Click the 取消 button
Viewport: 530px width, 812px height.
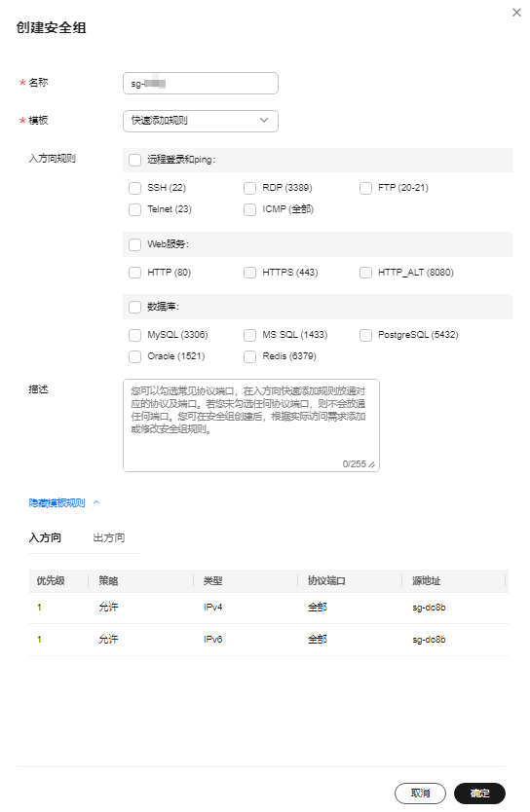[x=420, y=794]
